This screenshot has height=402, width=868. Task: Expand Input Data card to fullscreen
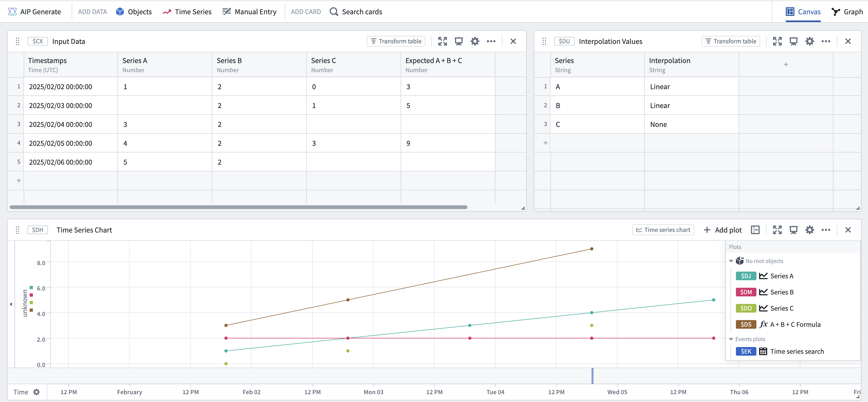tap(442, 41)
